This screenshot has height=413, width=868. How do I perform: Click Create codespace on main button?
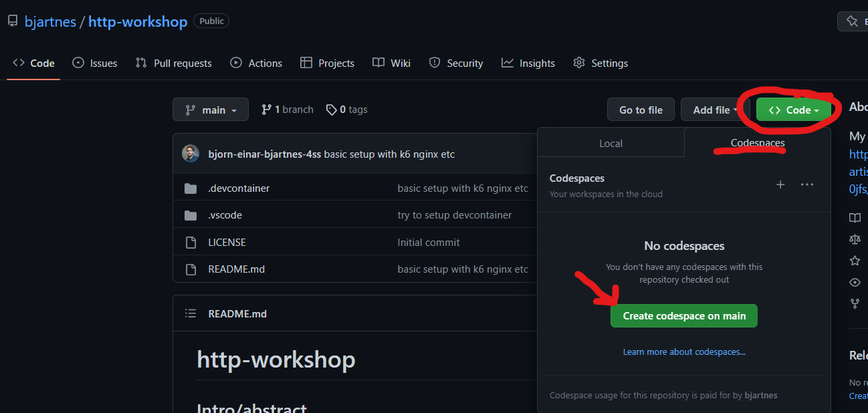point(684,315)
